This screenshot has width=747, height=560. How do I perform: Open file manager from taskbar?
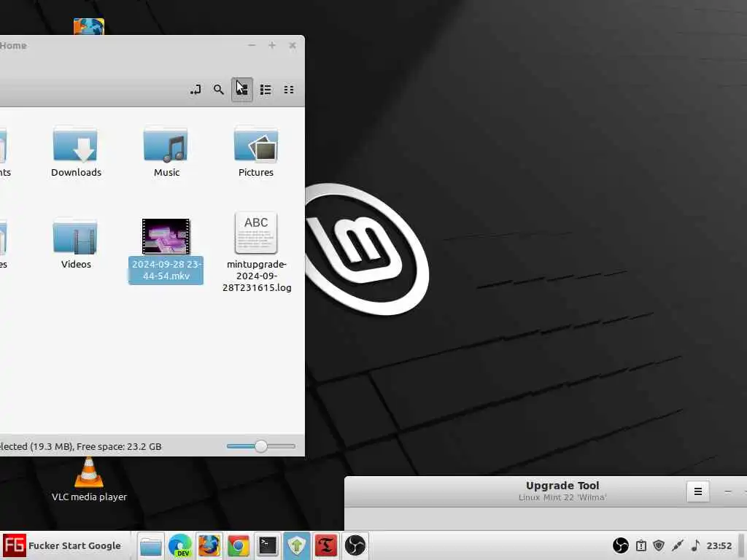pos(151,545)
